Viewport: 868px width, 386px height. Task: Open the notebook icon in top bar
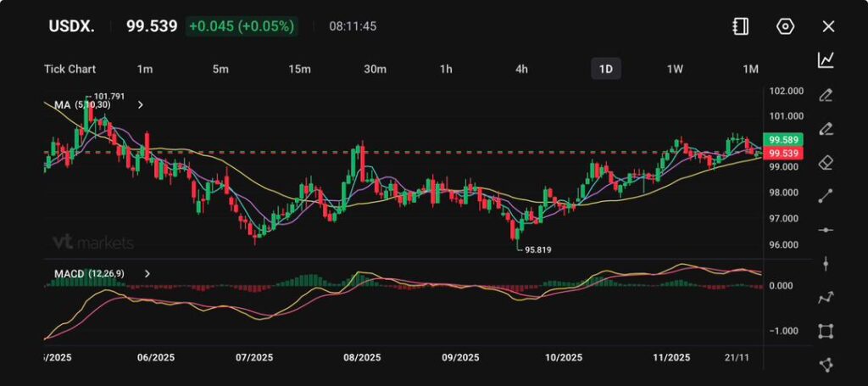(x=740, y=26)
